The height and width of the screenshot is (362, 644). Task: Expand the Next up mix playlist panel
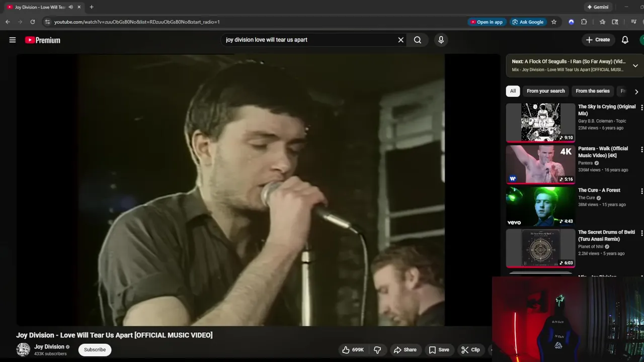point(635,65)
